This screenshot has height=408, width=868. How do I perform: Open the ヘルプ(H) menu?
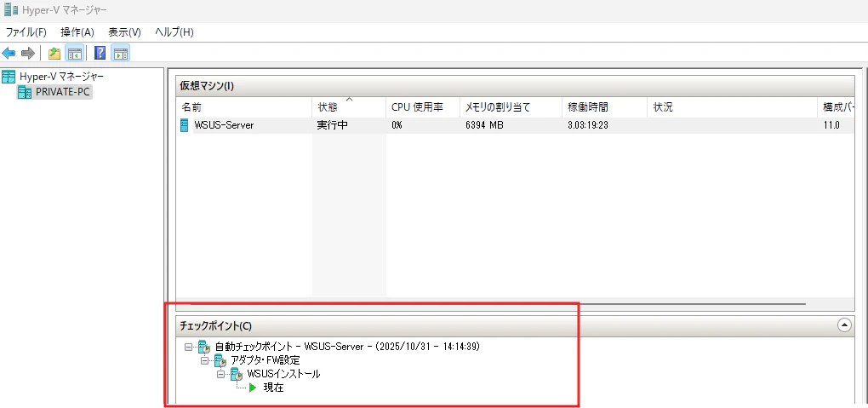tap(174, 32)
